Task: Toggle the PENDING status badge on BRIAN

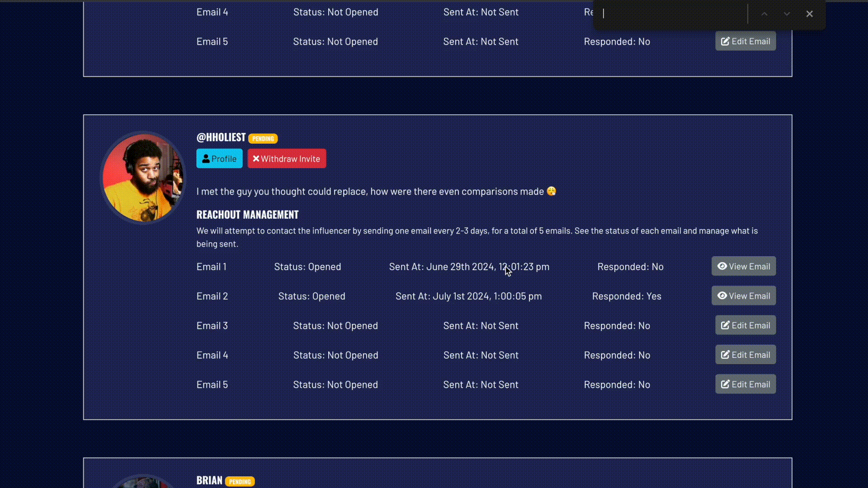Action: pyautogui.click(x=240, y=481)
